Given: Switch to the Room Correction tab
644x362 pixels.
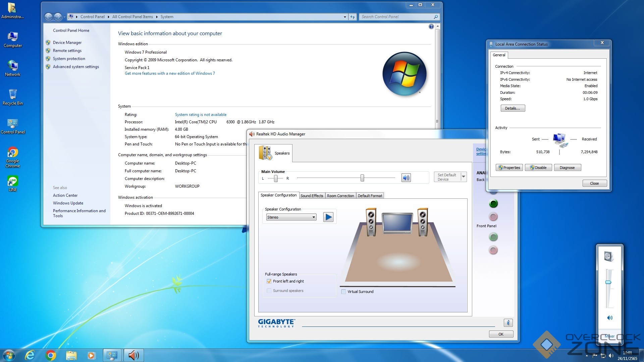Looking at the screenshot, I should click(340, 196).
